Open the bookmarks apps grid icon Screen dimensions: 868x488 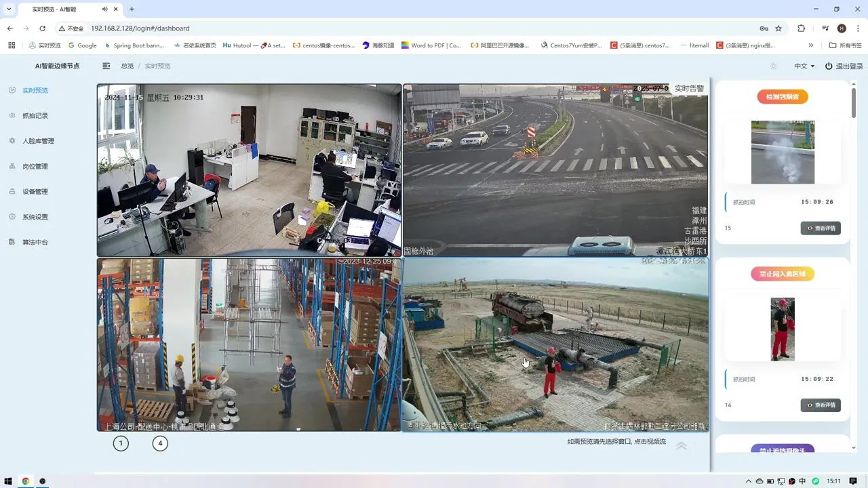[12, 45]
